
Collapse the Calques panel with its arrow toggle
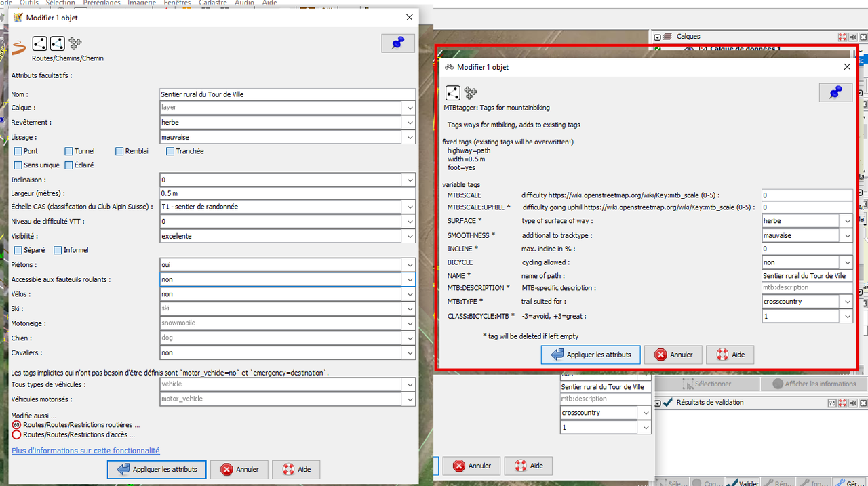tap(656, 37)
